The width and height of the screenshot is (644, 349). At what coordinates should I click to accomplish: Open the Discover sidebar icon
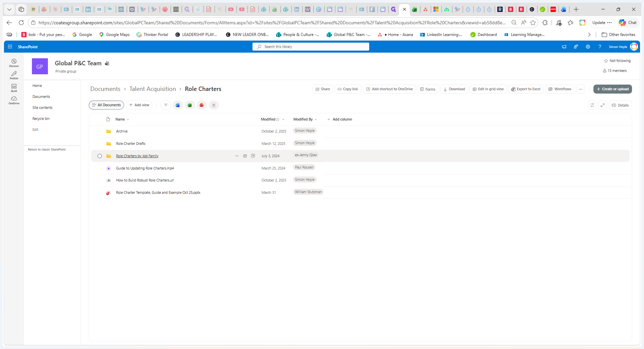[x=14, y=63]
